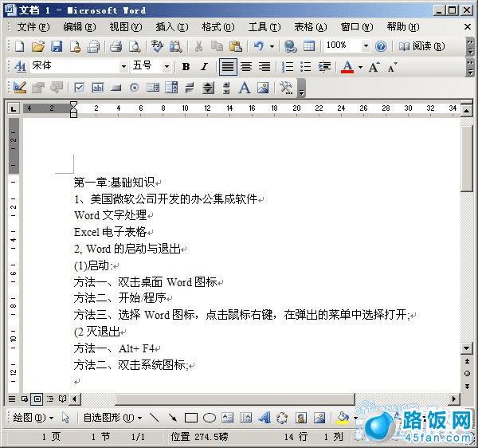Image resolution: width=478 pixels, height=448 pixels.
Task: Open the 窗口 window menu
Action: click(357, 27)
